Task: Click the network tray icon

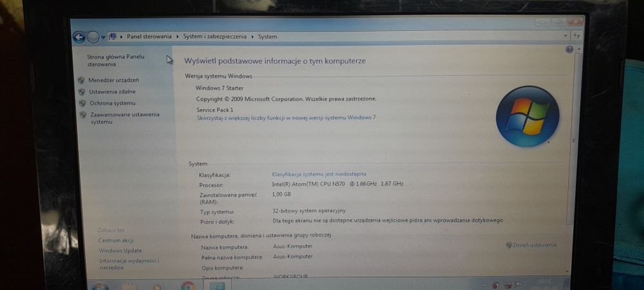Action: point(508,285)
